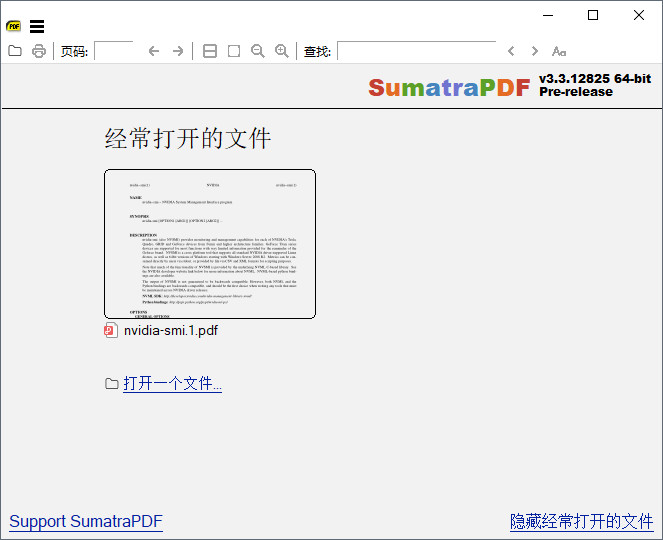Close the SumatraPDF window

pyautogui.click(x=639, y=16)
